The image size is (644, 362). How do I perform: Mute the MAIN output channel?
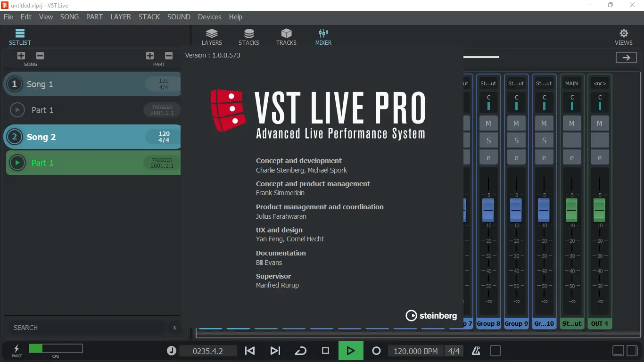pyautogui.click(x=572, y=123)
